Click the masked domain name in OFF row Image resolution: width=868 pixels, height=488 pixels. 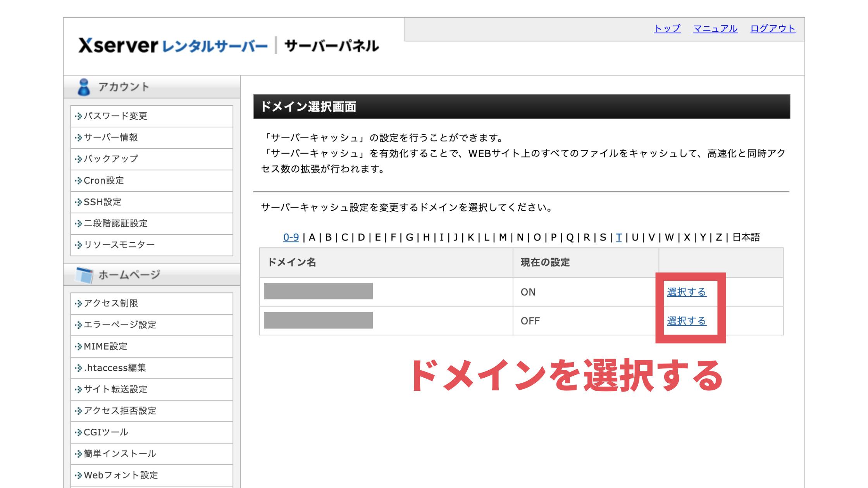[x=318, y=320]
